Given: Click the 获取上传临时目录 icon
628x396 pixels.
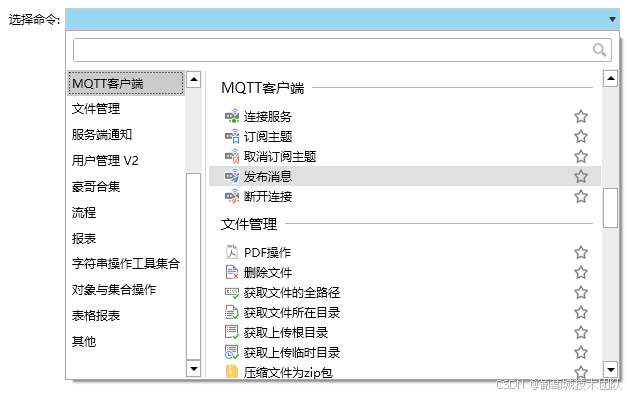Looking at the screenshot, I should coord(232,352).
